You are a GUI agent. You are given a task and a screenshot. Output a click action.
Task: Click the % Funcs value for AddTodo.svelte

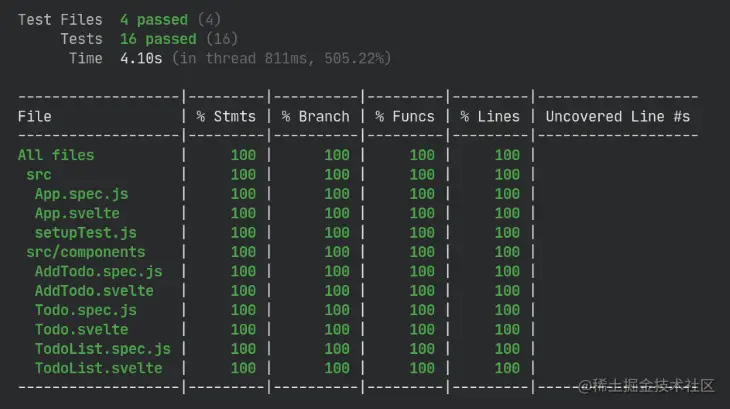pos(422,291)
